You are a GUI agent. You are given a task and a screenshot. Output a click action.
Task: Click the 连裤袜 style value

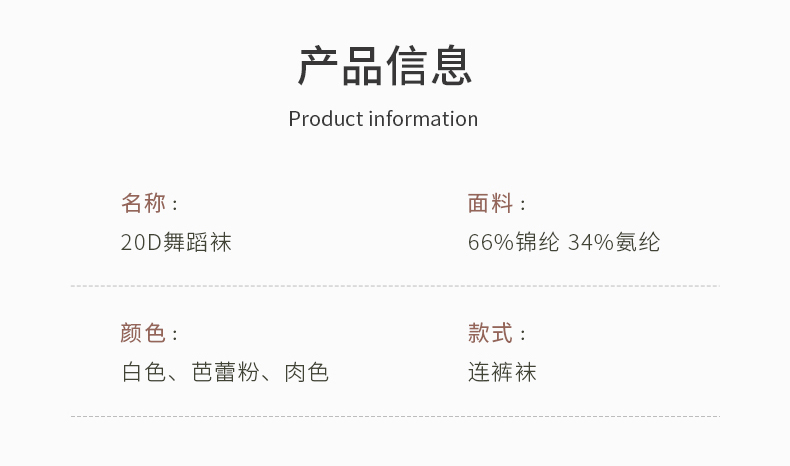point(502,373)
